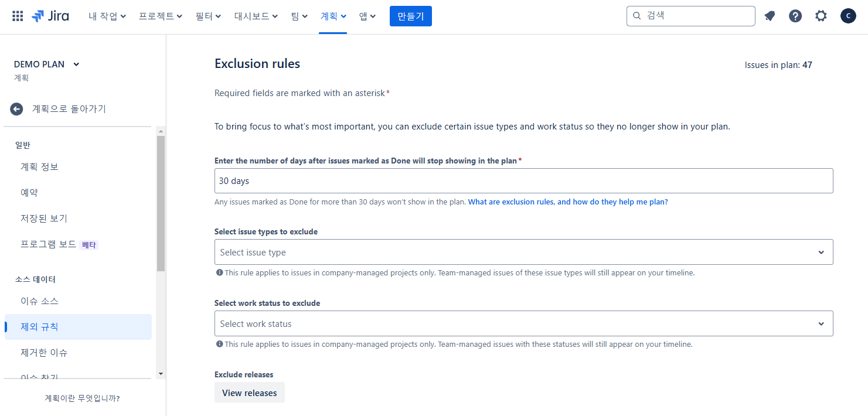Viewport: 868px width, 416px height.
Task: Open the app switcher grid icon
Action: 18,16
